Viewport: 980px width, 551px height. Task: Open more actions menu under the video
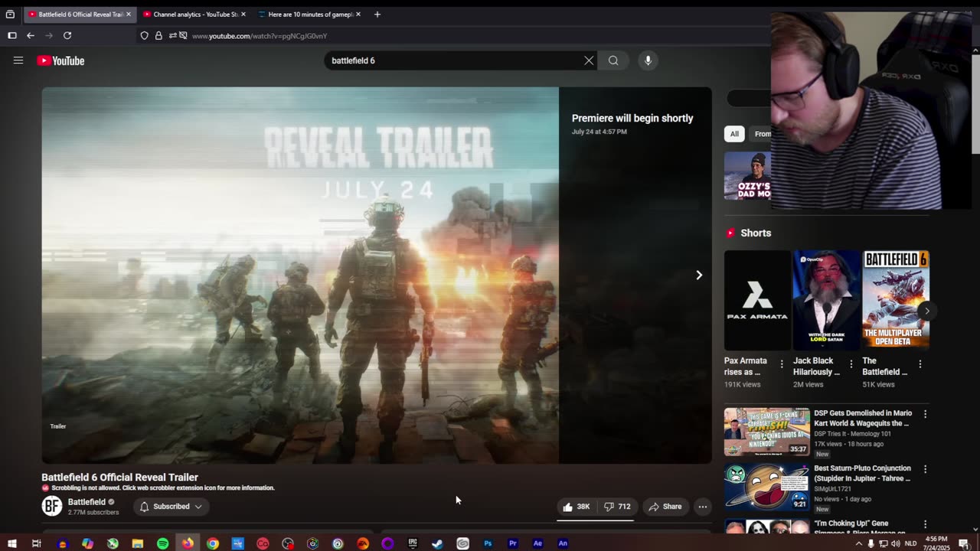[703, 507]
